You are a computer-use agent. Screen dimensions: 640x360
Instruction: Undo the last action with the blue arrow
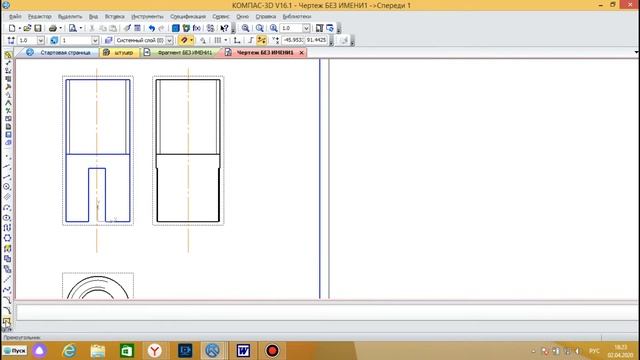coord(151,28)
